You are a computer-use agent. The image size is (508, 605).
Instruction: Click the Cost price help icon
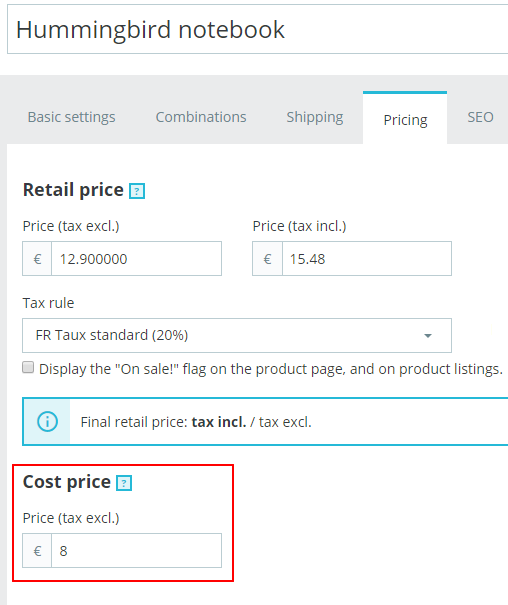point(124,483)
